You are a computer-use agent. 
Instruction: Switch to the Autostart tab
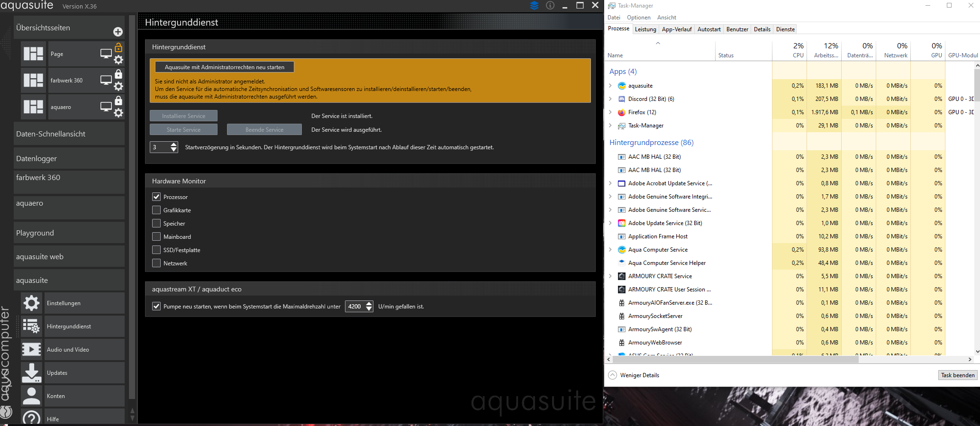pos(709,29)
